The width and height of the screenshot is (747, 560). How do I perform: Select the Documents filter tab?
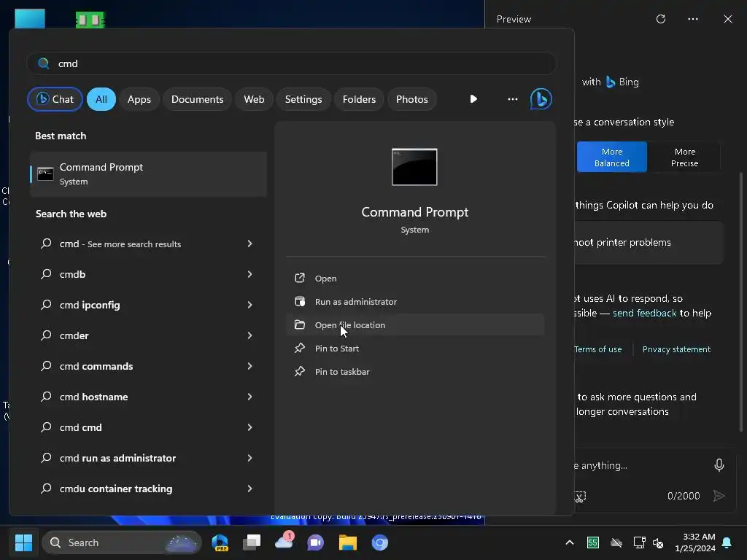[197, 99]
